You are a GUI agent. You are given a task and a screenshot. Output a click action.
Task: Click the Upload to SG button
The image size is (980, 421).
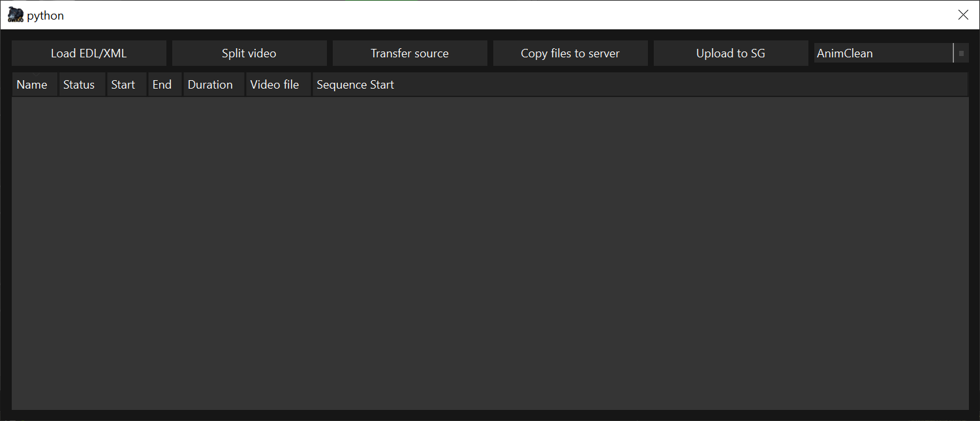click(x=731, y=53)
